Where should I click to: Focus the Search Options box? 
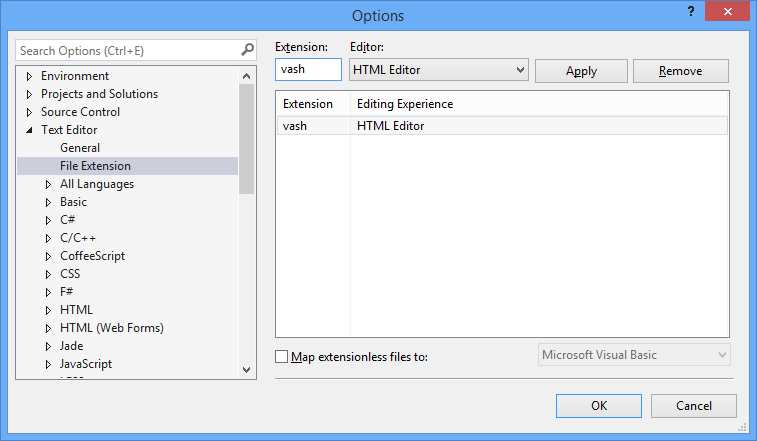pos(135,50)
